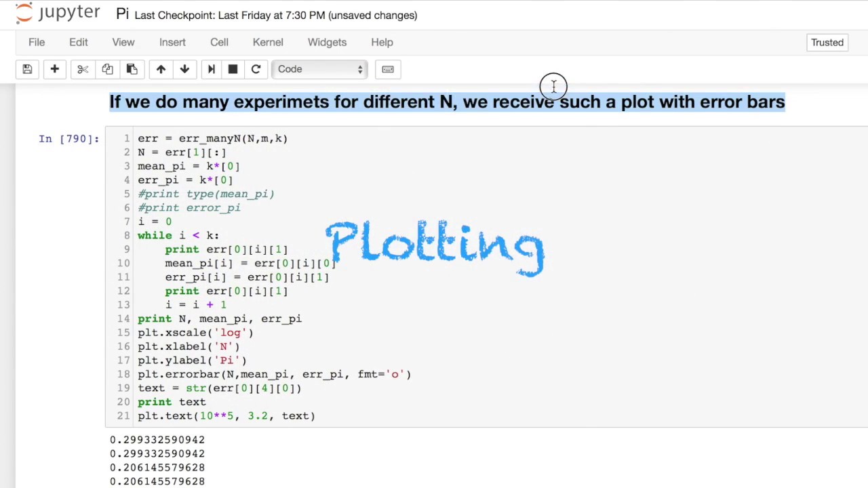868x488 pixels.
Task: Insert a cell below with the plus icon
Action: click(x=55, y=69)
